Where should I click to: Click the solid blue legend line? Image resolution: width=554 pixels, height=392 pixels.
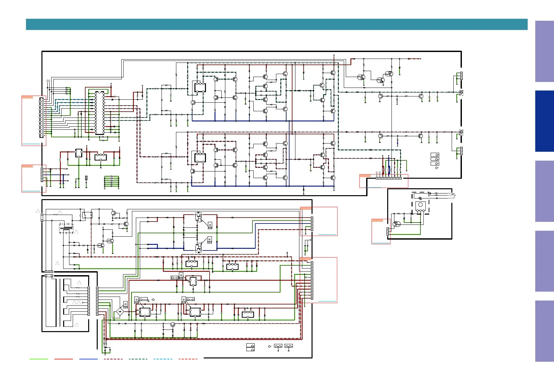click(x=88, y=359)
